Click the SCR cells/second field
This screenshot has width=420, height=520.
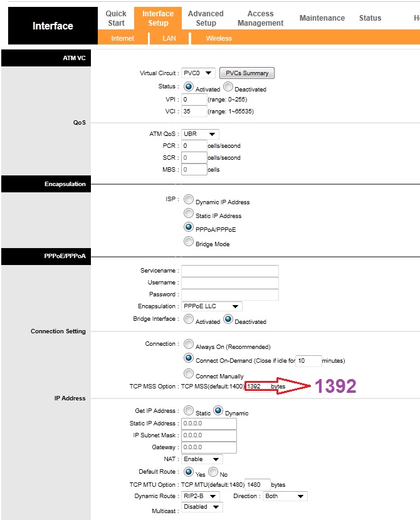tap(194, 158)
